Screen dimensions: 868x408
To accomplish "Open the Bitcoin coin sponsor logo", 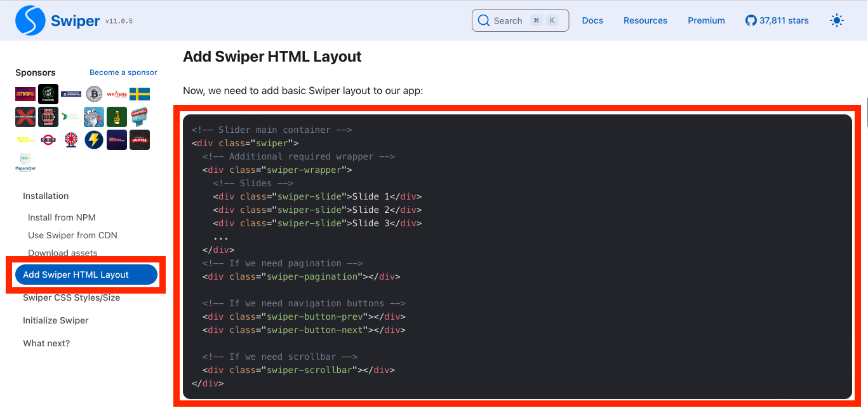I will click(94, 94).
